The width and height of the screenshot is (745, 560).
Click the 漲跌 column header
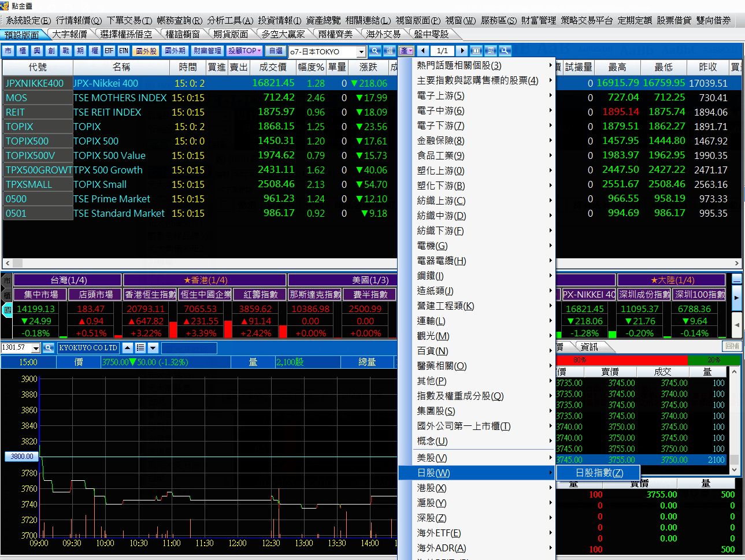pyautogui.click(x=368, y=67)
